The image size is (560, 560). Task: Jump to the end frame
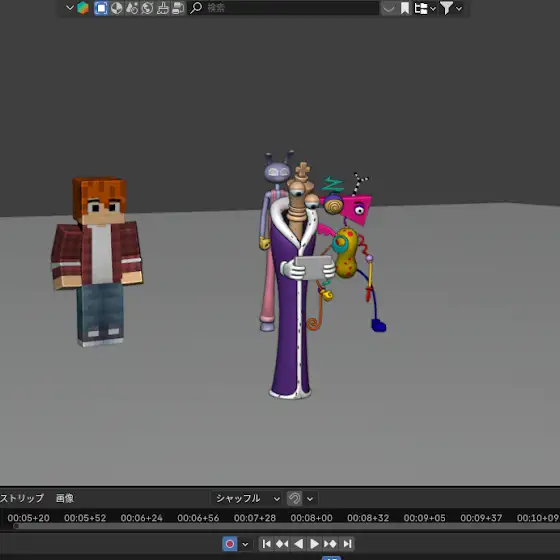tap(347, 544)
